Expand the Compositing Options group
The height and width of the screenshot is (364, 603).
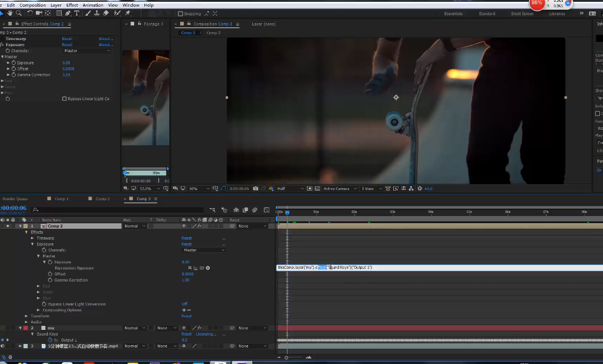point(38,310)
